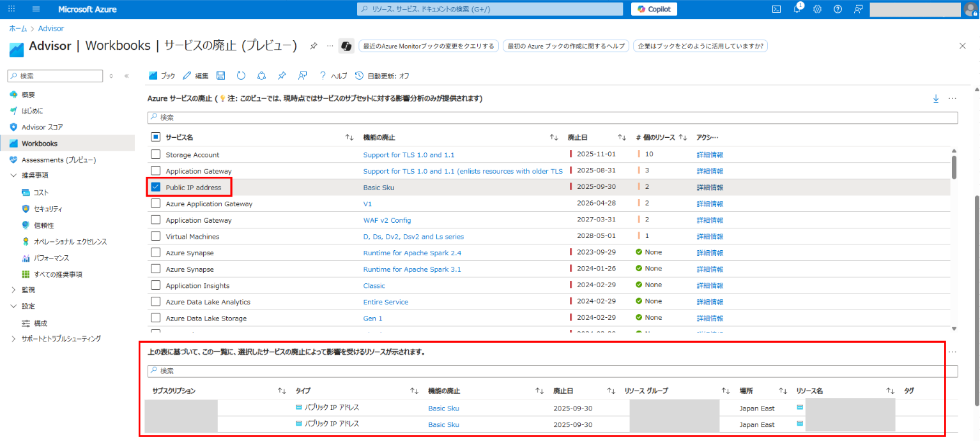
Task: Focus the sidebar 検索 field
Action: (55, 76)
